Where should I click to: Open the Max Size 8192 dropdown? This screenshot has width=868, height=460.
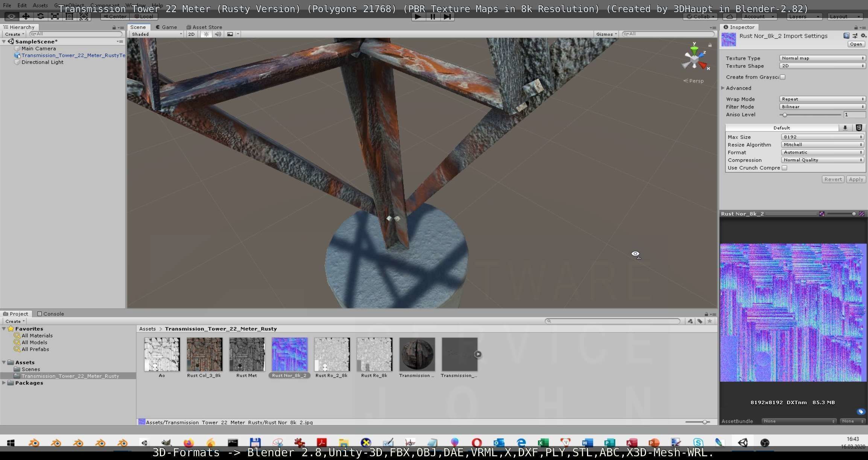[822, 137]
